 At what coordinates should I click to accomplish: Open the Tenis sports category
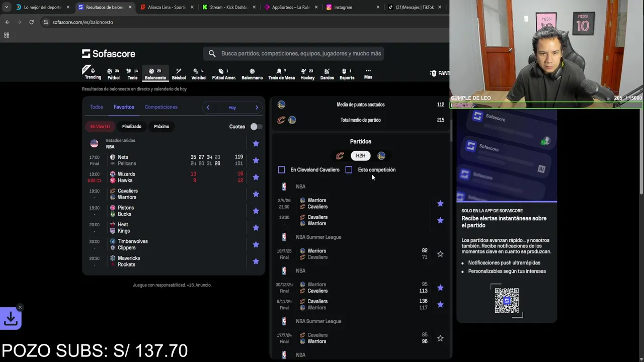[x=132, y=74]
